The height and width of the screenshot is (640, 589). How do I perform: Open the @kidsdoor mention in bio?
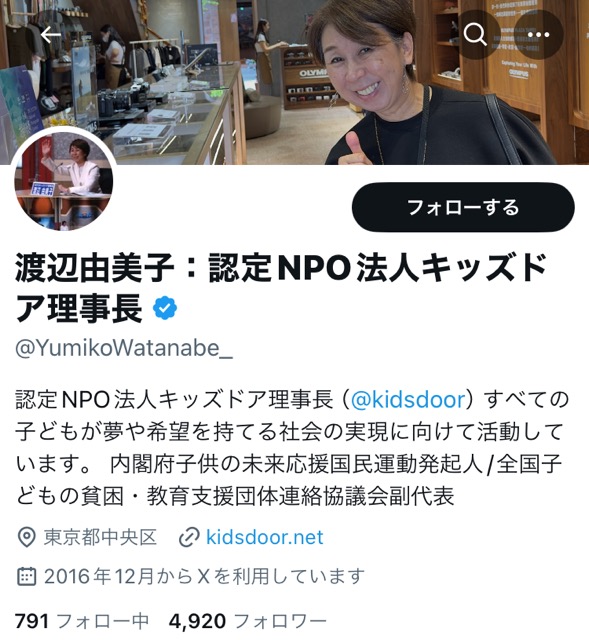point(408,399)
